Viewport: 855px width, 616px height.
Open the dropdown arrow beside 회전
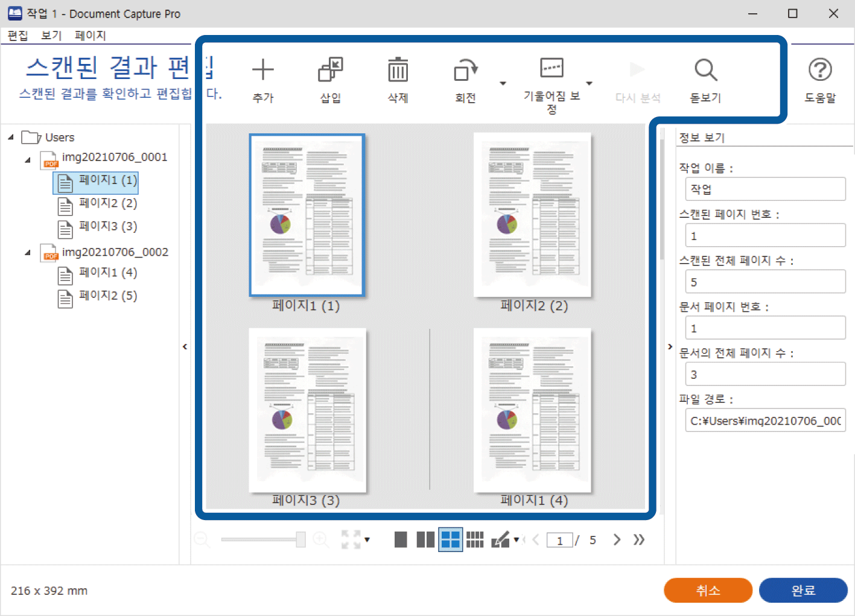point(503,83)
